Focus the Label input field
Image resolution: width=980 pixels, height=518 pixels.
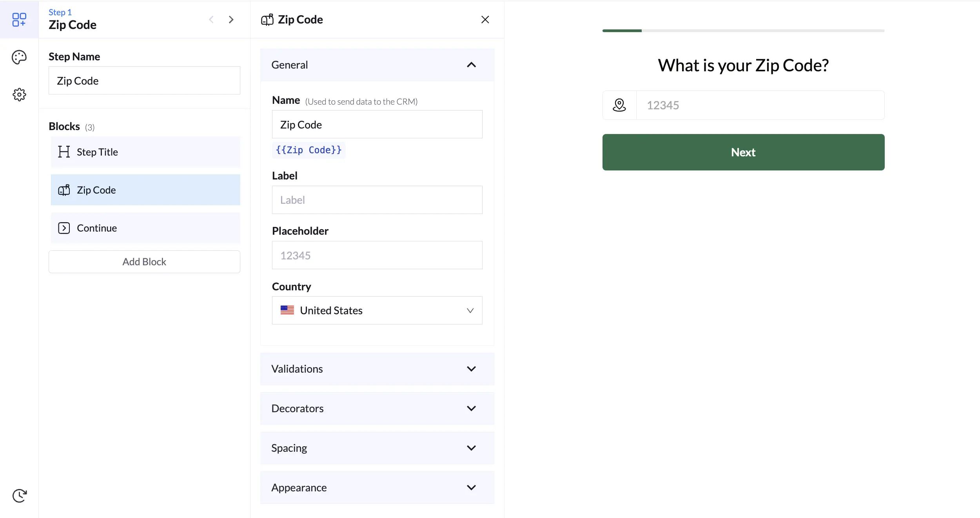(377, 200)
